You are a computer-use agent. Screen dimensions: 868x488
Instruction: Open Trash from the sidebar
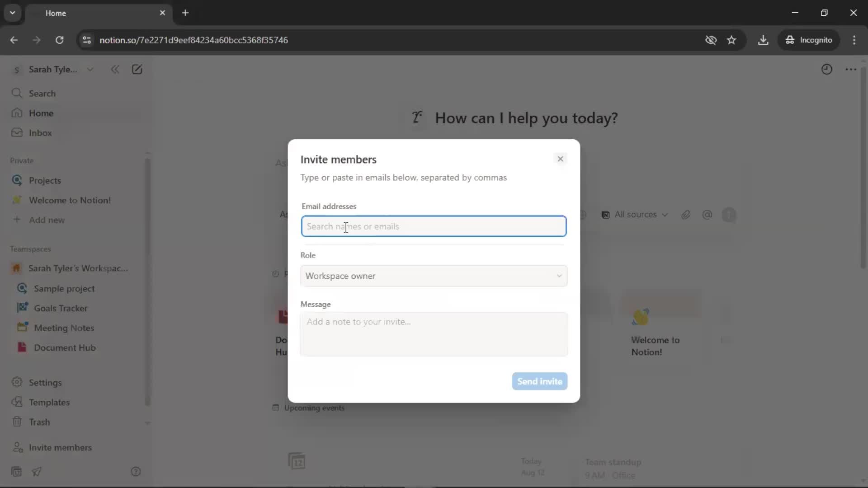39,422
